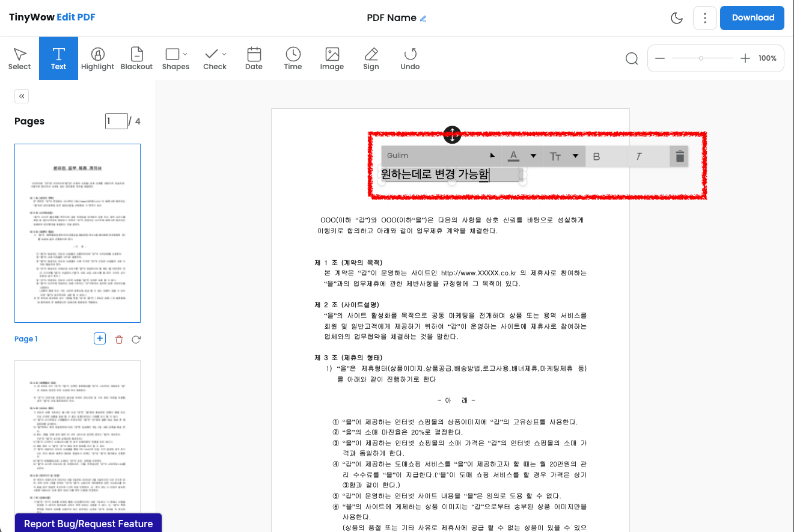794x532 pixels.
Task: Toggle bold formatting in the text toolbar
Action: point(596,156)
